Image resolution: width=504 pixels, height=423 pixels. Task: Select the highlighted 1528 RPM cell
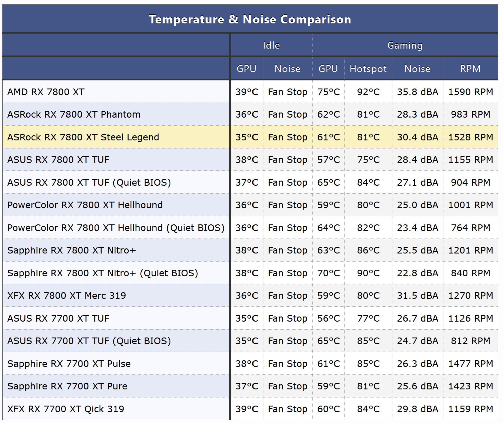coord(470,137)
